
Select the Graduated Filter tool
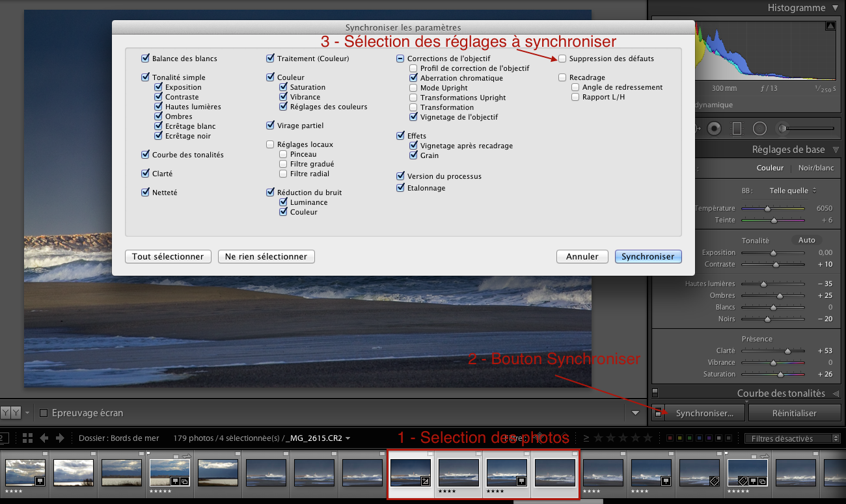(738, 128)
